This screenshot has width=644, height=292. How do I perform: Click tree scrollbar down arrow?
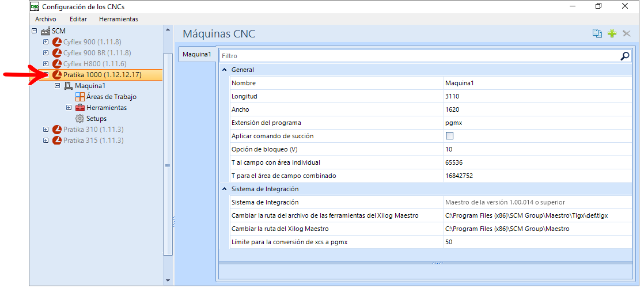pyautogui.click(x=168, y=280)
